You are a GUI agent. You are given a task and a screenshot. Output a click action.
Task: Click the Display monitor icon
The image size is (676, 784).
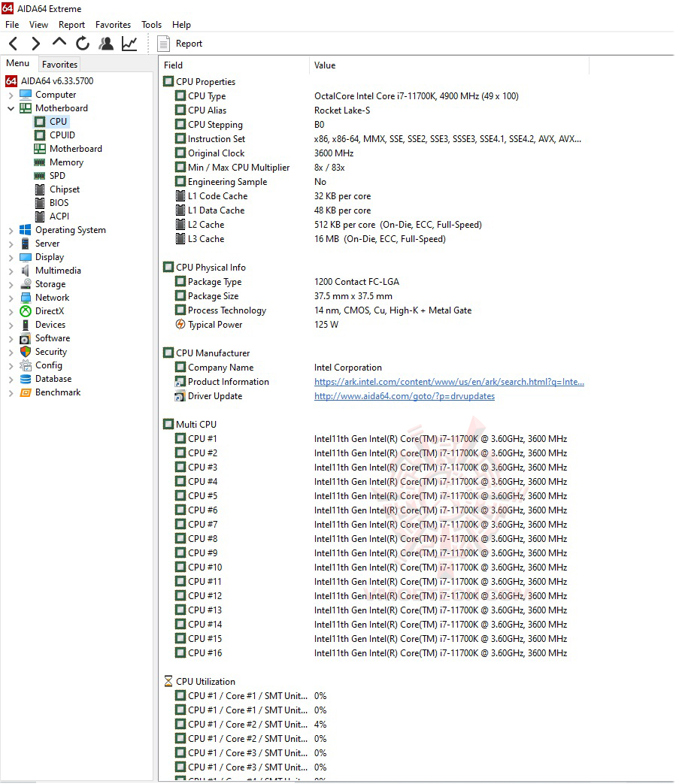click(x=26, y=257)
